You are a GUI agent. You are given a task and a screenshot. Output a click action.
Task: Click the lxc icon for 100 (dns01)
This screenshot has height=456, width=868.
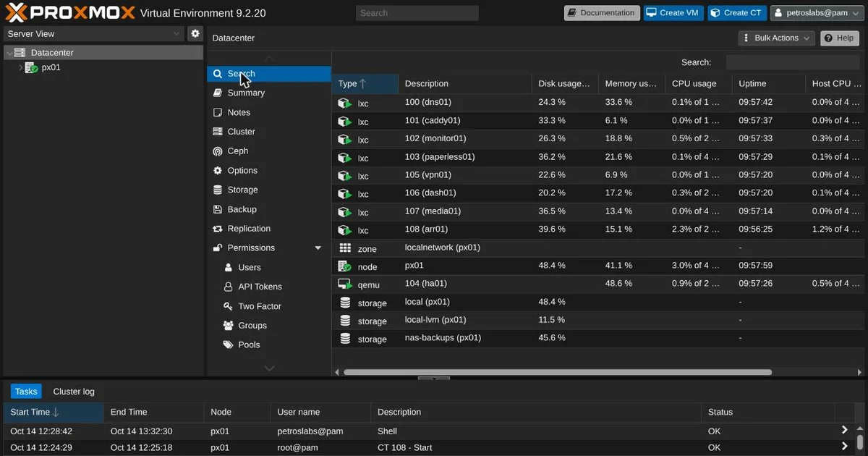[344, 103]
